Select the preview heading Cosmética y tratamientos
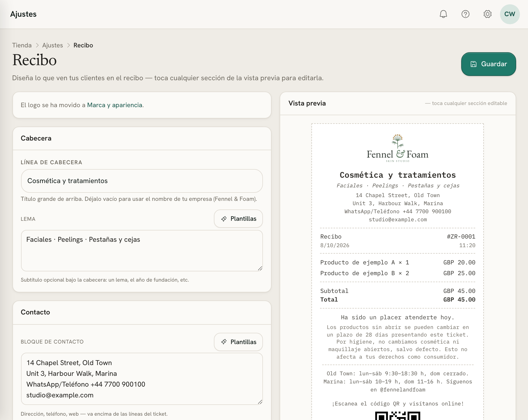 pyautogui.click(x=398, y=175)
